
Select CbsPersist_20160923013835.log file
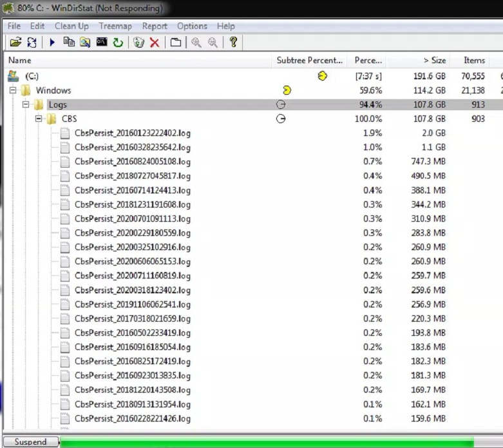tap(133, 375)
